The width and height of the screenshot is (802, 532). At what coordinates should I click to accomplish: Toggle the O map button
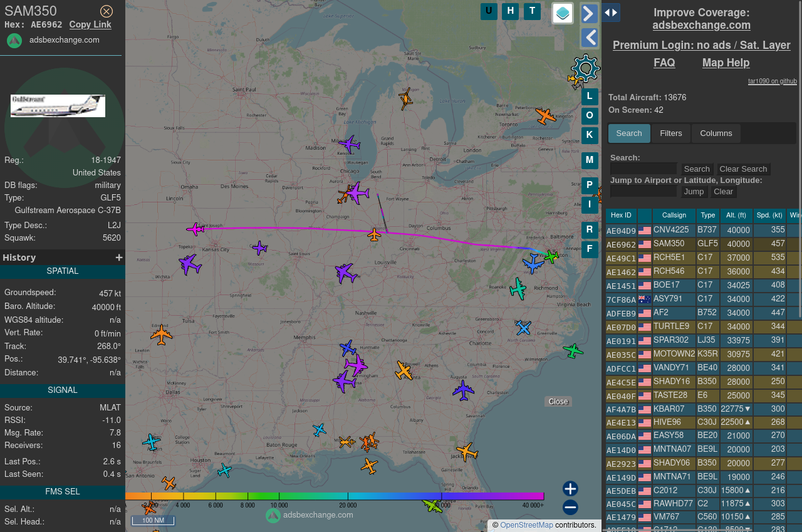[590, 116]
